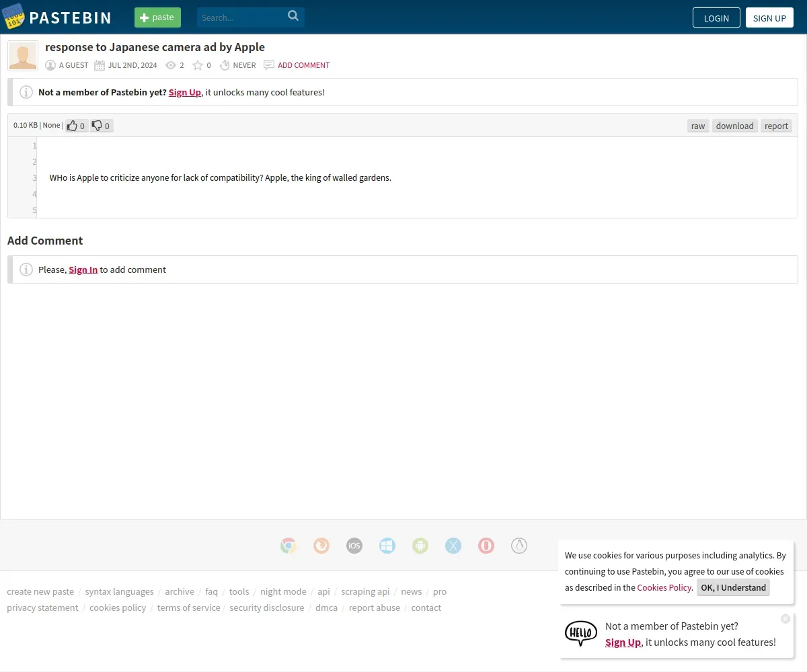Open security disclosure footer link
The width and height of the screenshot is (807, 672).
(x=267, y=607)
